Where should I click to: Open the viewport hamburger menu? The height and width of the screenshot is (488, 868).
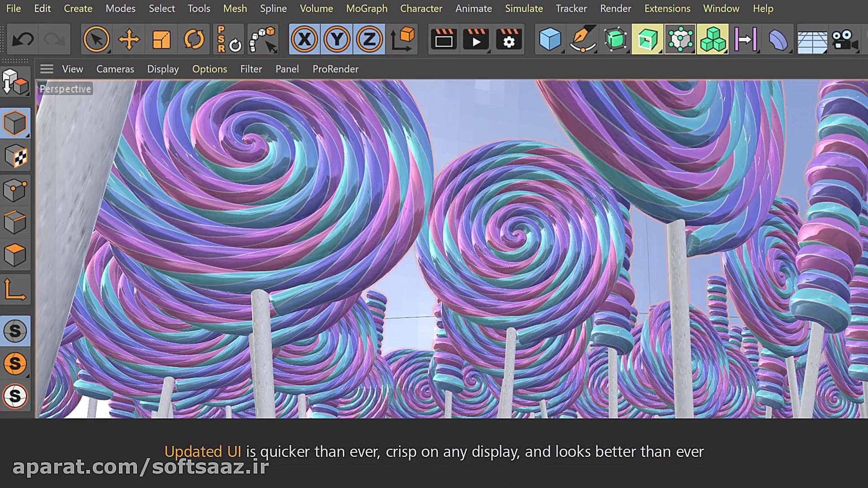pos(47,69)
